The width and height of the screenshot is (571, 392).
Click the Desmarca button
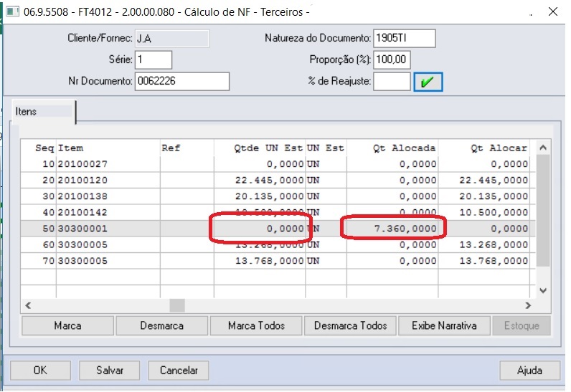[162, 325]
